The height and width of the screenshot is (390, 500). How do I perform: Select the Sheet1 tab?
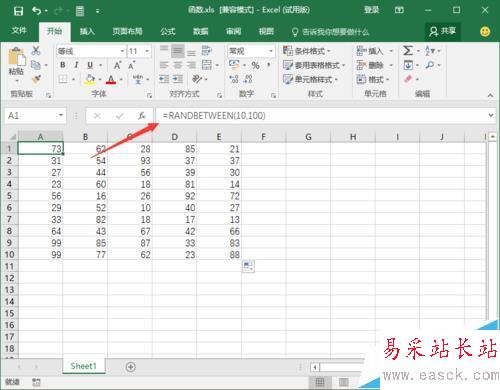tap(83, 366)
